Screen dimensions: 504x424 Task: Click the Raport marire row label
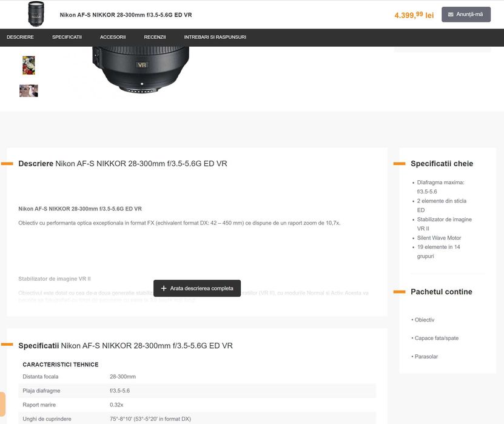[39, 405]
